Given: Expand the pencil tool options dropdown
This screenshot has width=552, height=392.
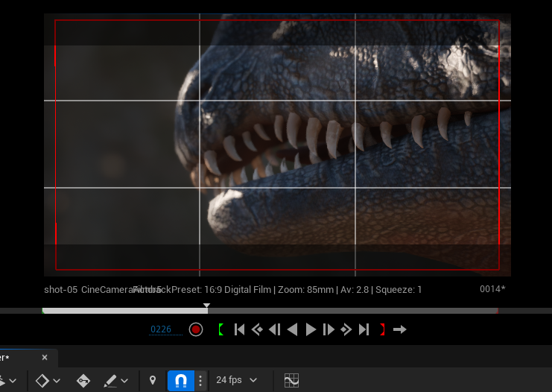Looking at the screenshot, I should (124, 381).
